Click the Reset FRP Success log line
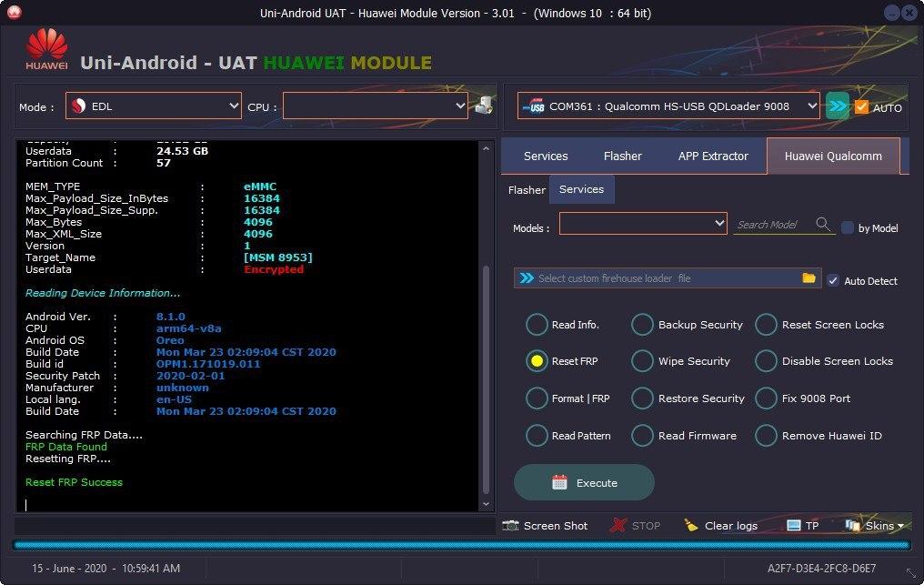 coord(74,482)
